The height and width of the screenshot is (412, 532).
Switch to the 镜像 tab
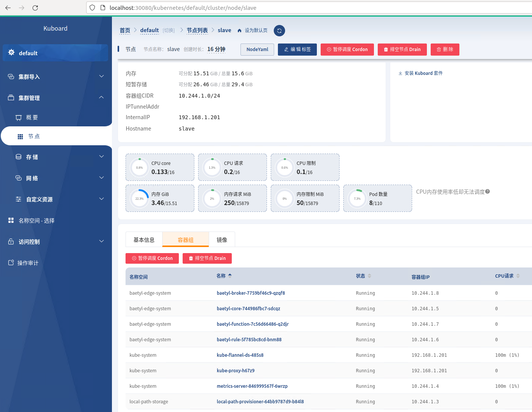[x=222, y=240]
